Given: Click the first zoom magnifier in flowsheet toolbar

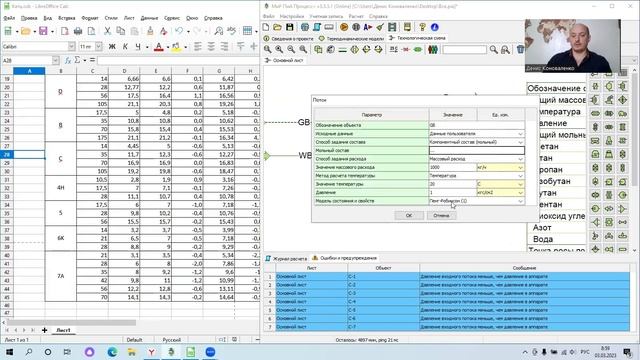Looking at the screenshot, I should coord(268,49).
